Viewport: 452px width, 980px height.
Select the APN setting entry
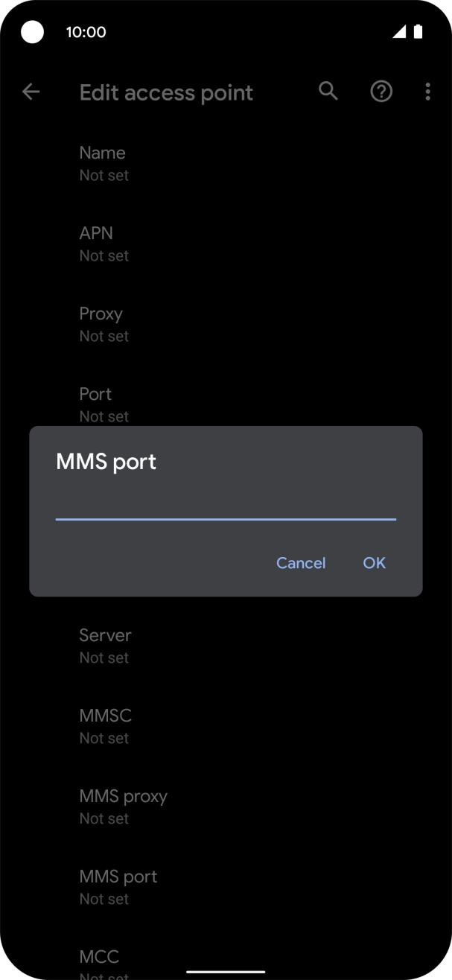97,244
